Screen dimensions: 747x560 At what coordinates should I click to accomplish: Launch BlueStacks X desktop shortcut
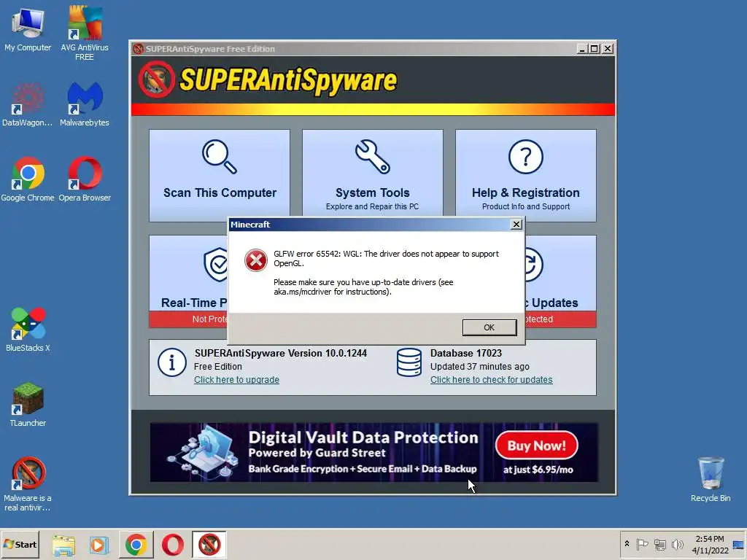click(x=28, y=330)
